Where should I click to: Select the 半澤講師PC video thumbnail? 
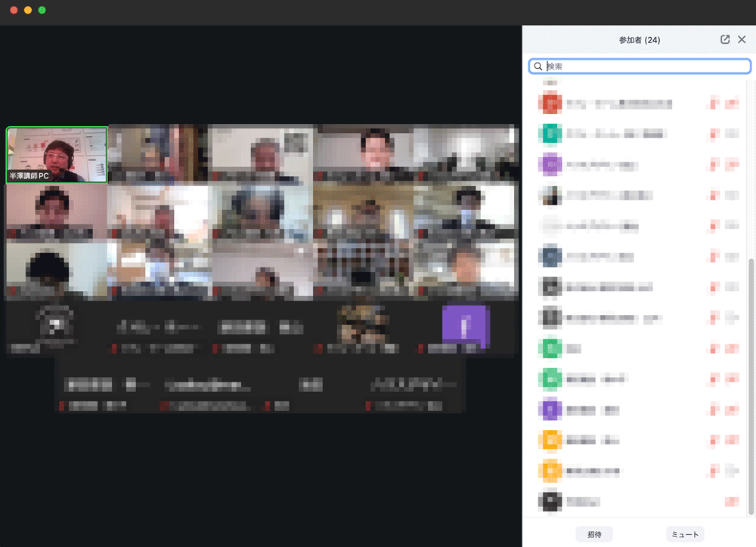57,155
